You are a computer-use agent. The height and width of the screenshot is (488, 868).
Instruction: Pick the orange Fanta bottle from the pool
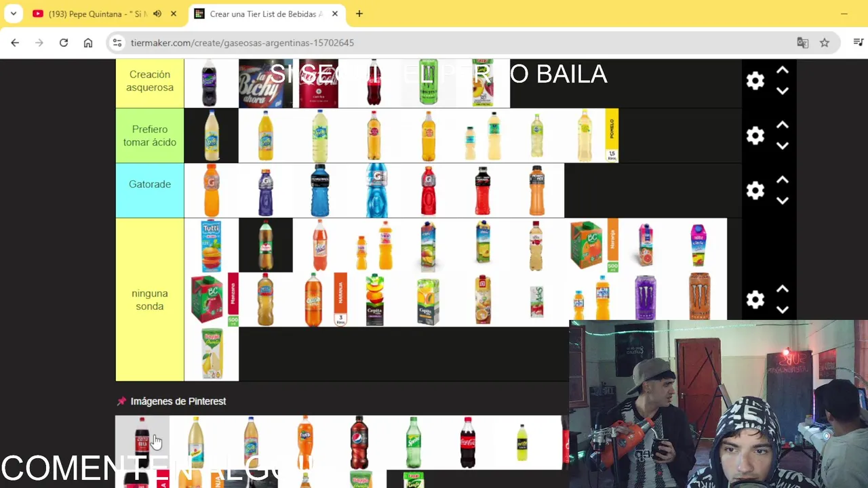click(x=305, y=443)
